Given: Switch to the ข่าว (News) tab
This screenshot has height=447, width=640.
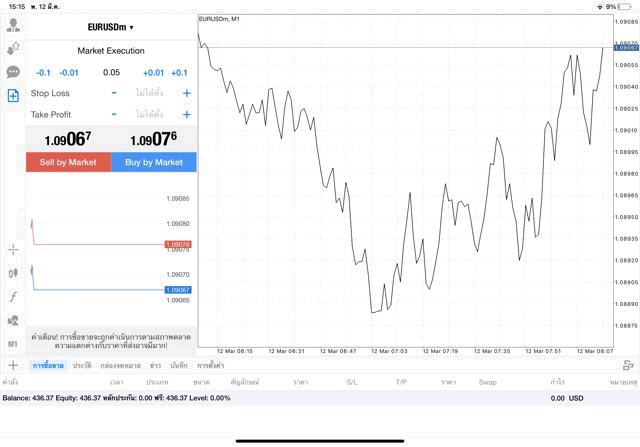Looking at the screenshot, I should [x=155, y=366].
